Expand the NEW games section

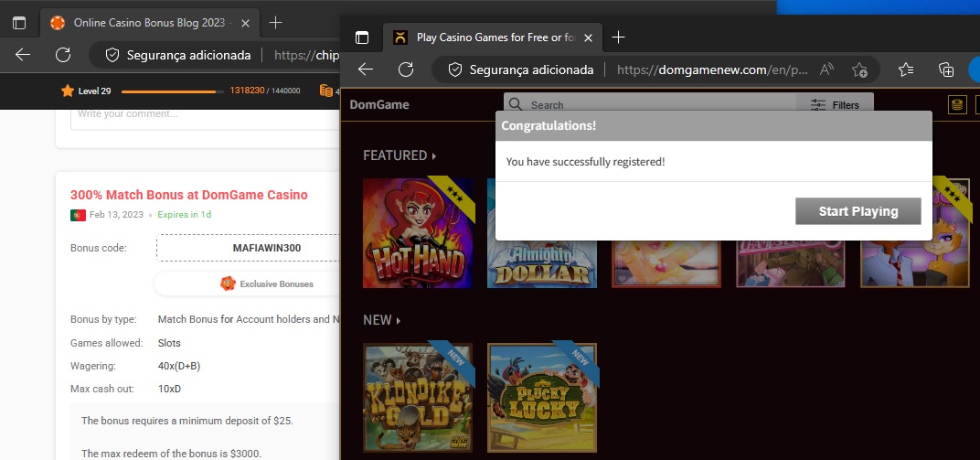coord(382,320)
